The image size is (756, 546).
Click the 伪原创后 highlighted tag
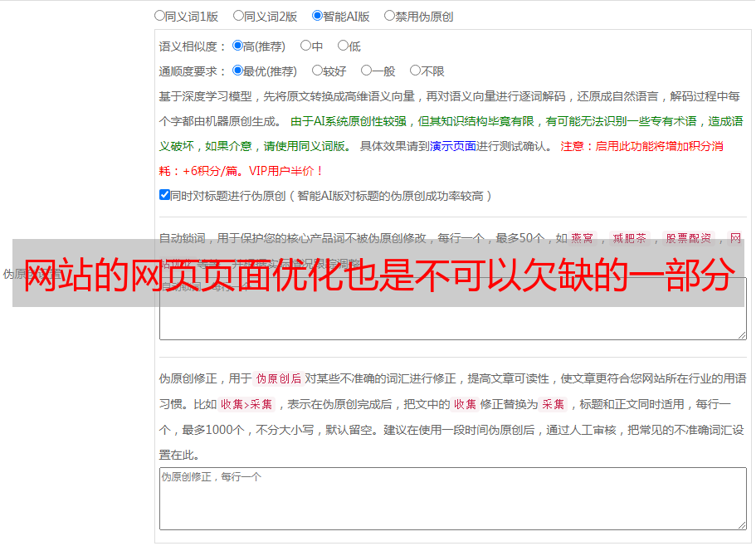pos(279,378)
